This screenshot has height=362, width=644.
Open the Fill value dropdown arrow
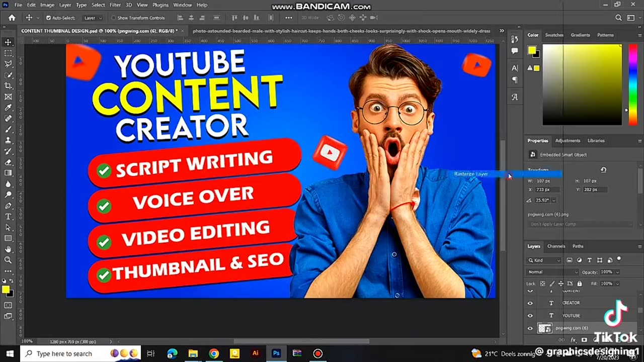tap(617, 284)
